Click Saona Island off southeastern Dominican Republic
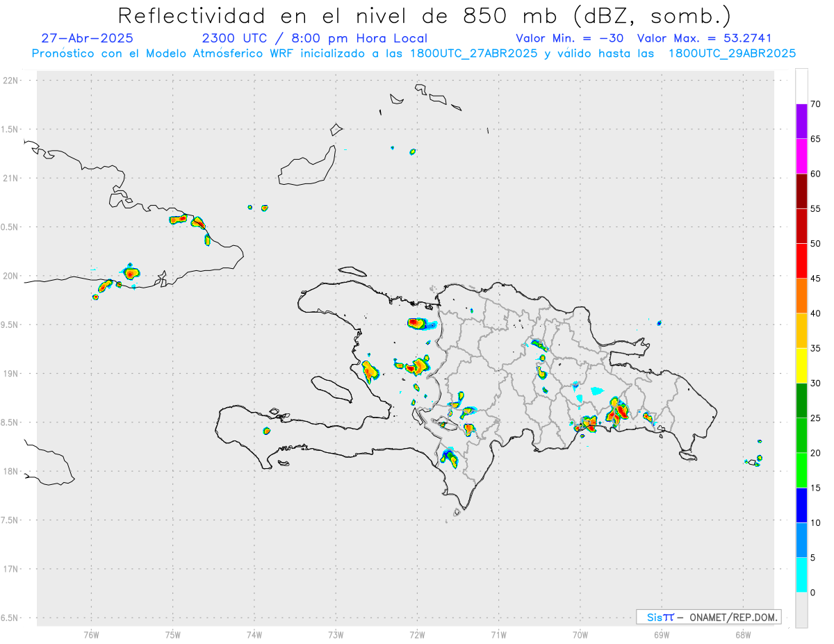 click(688, 456)
